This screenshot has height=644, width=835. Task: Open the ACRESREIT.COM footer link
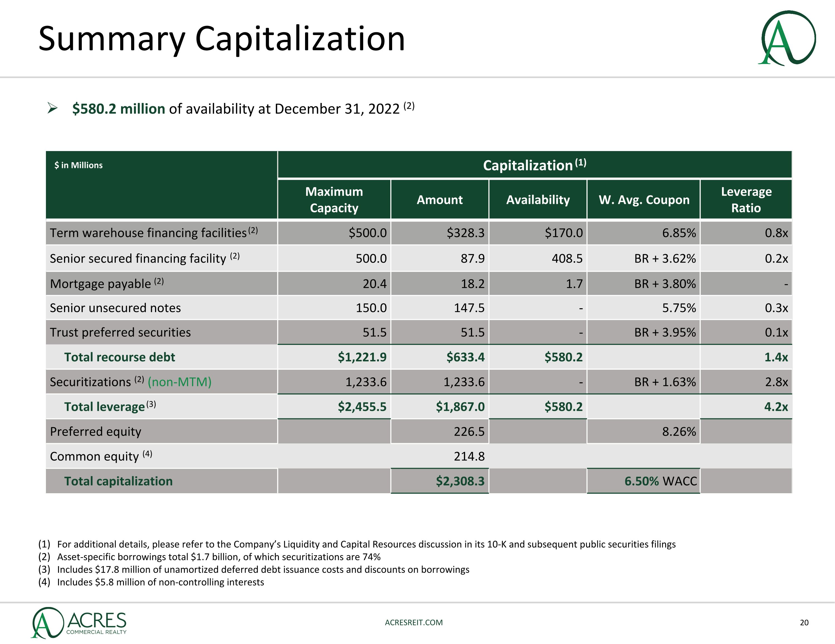pyautogui.click(x=414, y=622)
